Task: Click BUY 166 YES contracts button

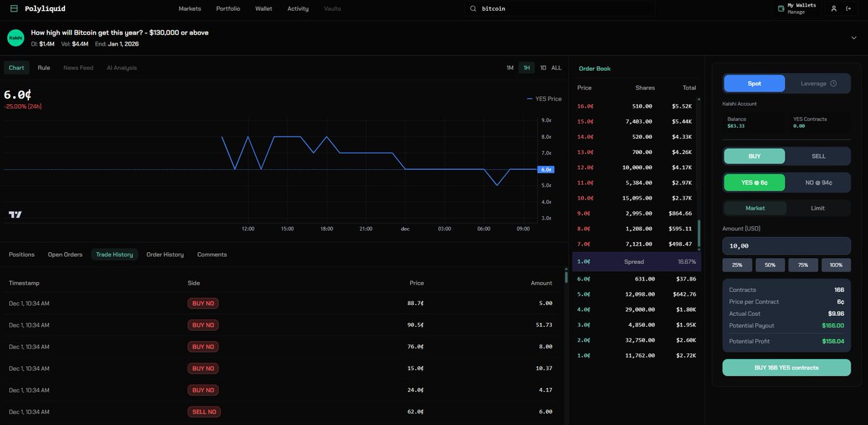Action: pos(787,368)
